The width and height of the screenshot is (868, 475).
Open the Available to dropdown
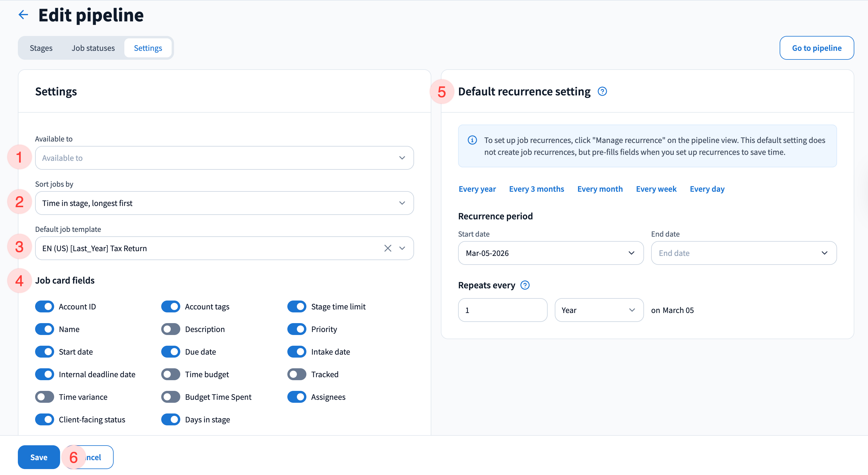click(x=224, y=158)
